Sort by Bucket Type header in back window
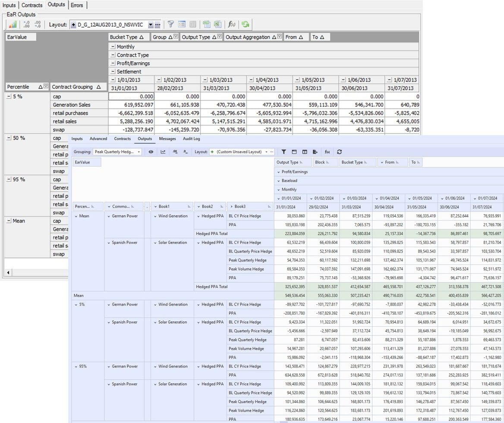This screenshot has width=504, height=423. [x=129, y=37]
